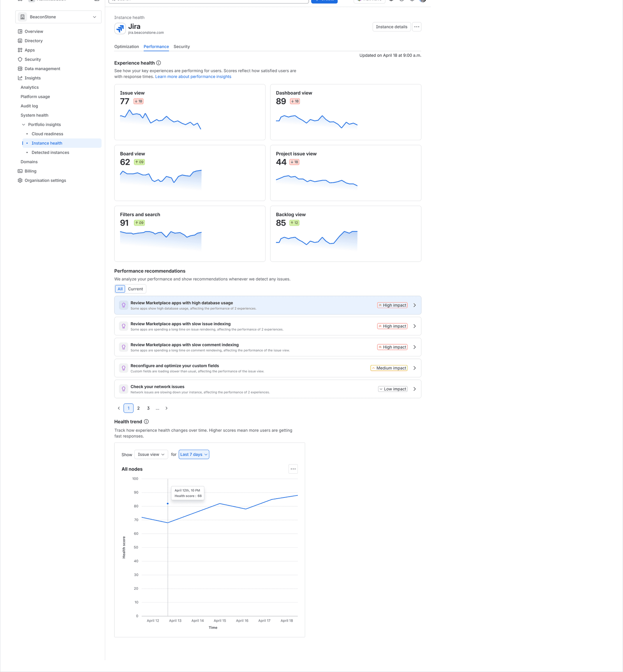
Task: Click the Organisation settings gear icon
Action: point(20,181)
